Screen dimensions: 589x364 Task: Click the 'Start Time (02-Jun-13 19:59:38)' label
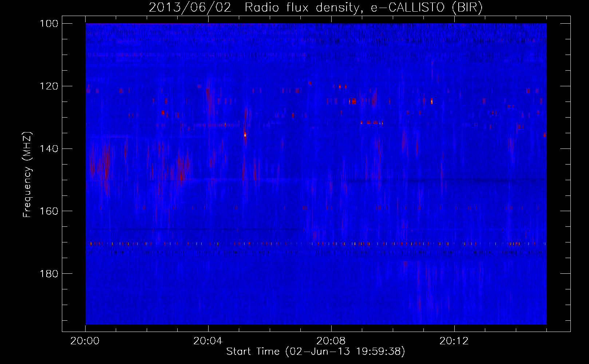pyautogui.click(x=316, y=352)
